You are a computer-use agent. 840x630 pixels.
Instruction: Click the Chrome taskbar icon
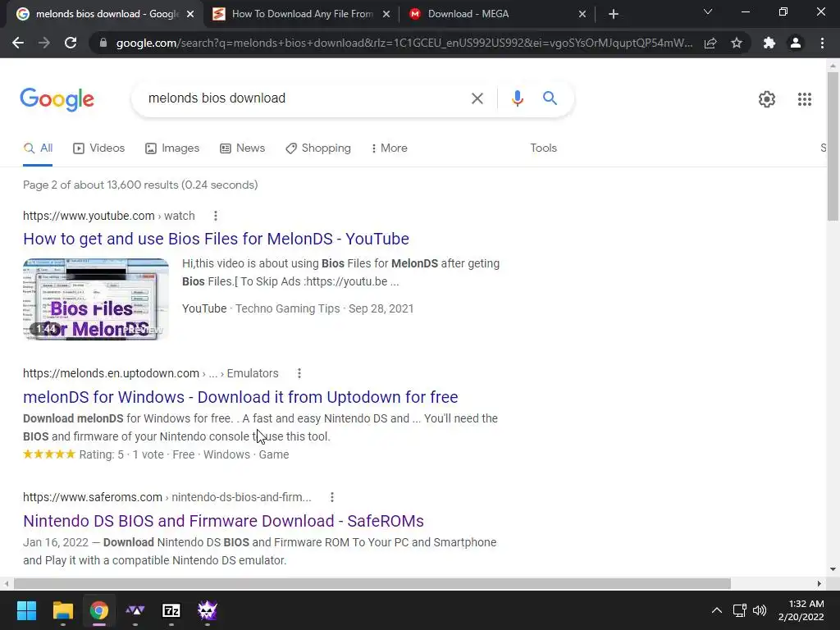tap(98, 610)
